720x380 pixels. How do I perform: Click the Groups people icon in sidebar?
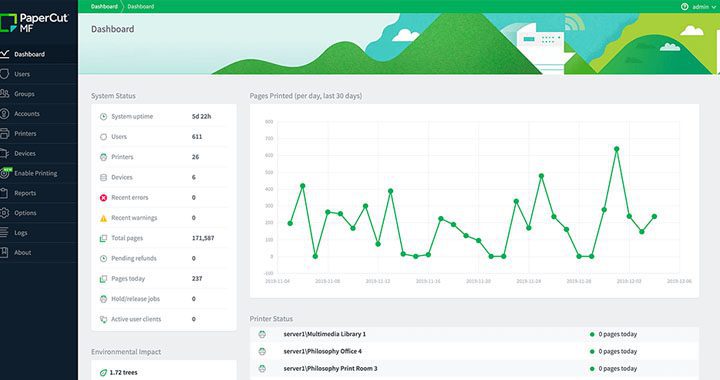point(4,94)
